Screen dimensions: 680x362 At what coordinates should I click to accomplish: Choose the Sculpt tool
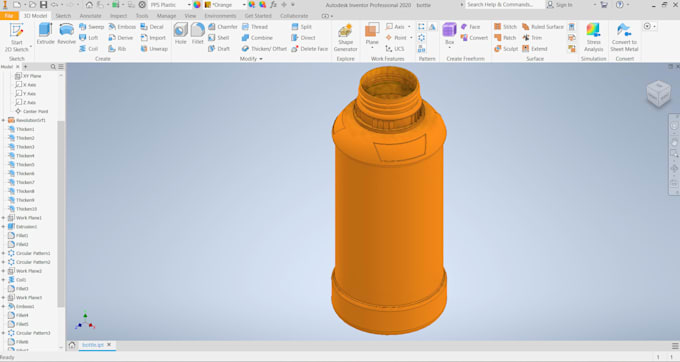(x=506, y=49)
